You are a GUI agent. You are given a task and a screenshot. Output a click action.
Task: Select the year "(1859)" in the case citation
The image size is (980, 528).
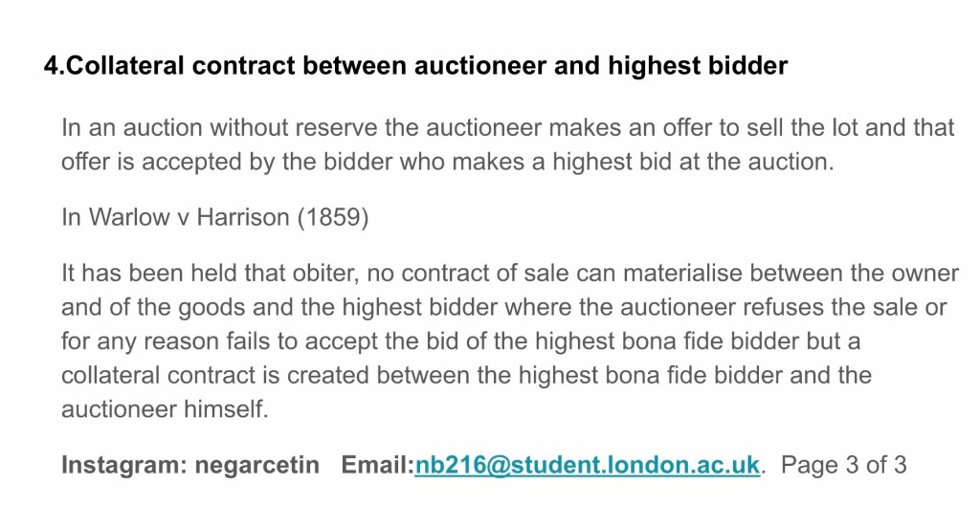[332, 217]
